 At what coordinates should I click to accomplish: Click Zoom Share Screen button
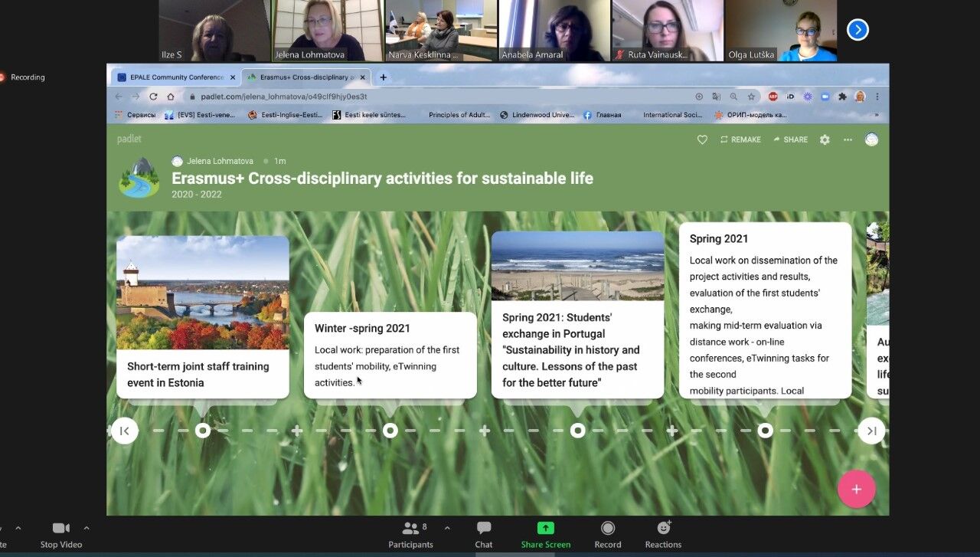[546, 535]
